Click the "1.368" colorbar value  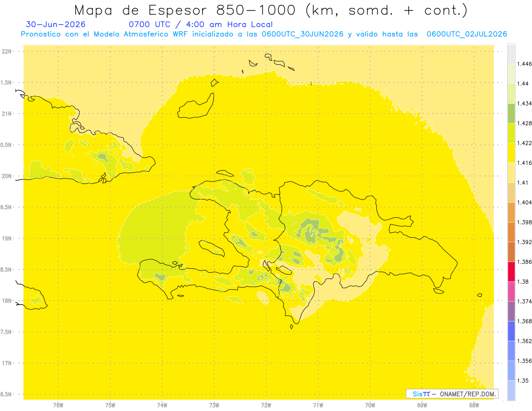524,321
